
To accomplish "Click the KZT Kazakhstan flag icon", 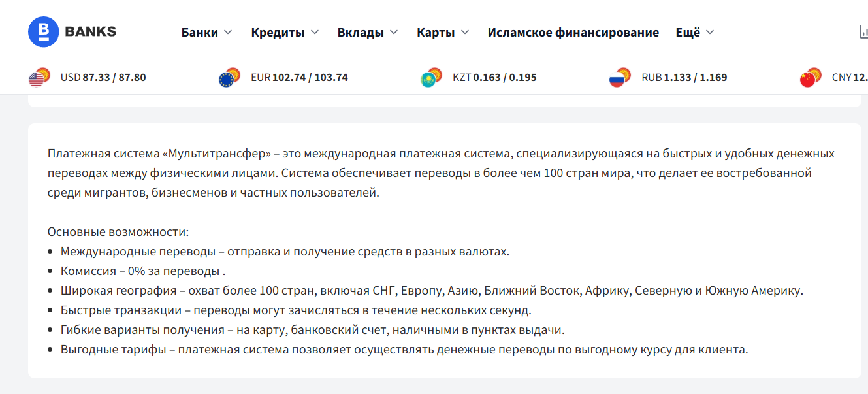I will pyautogui.click(x=428, y=79).
